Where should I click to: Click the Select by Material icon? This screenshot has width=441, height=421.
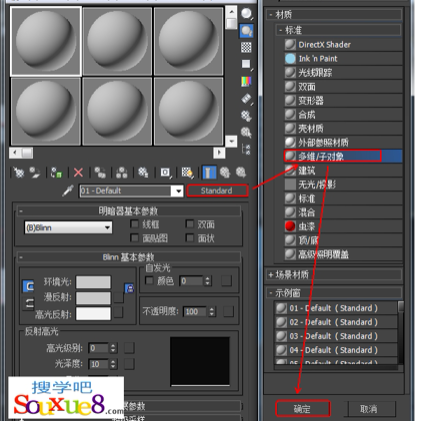tap(246, 133)
